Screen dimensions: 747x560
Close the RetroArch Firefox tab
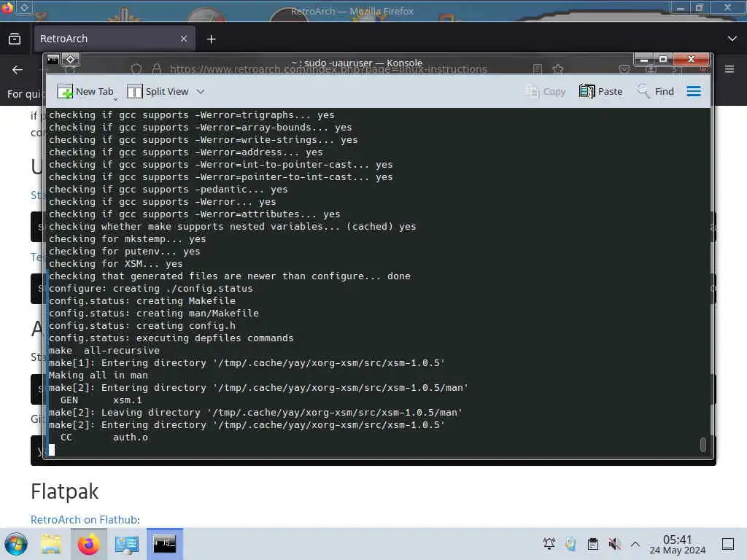[184, 39]
